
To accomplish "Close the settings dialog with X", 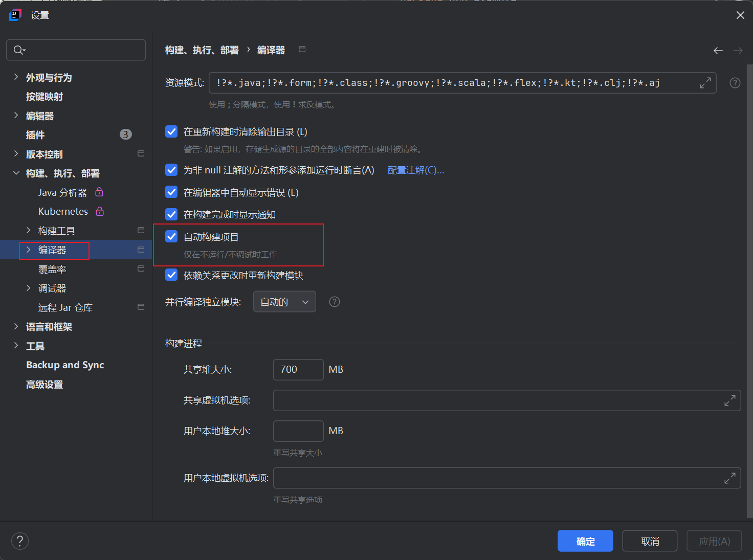I will click(740, 15).
